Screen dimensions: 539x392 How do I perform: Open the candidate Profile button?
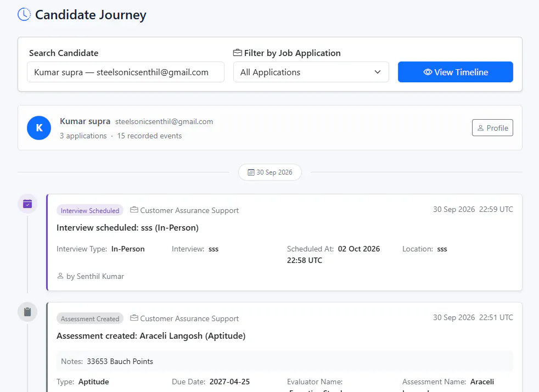[x=492, y=127]
